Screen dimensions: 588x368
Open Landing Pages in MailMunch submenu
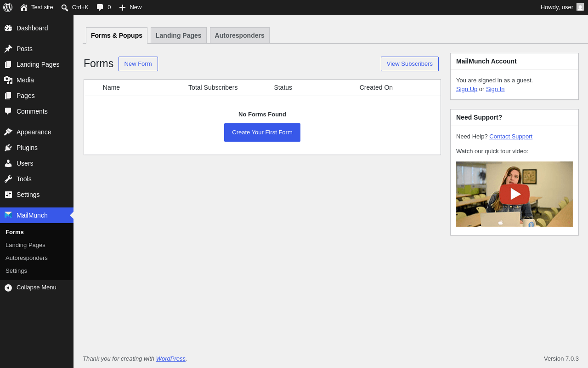point(25,245)
